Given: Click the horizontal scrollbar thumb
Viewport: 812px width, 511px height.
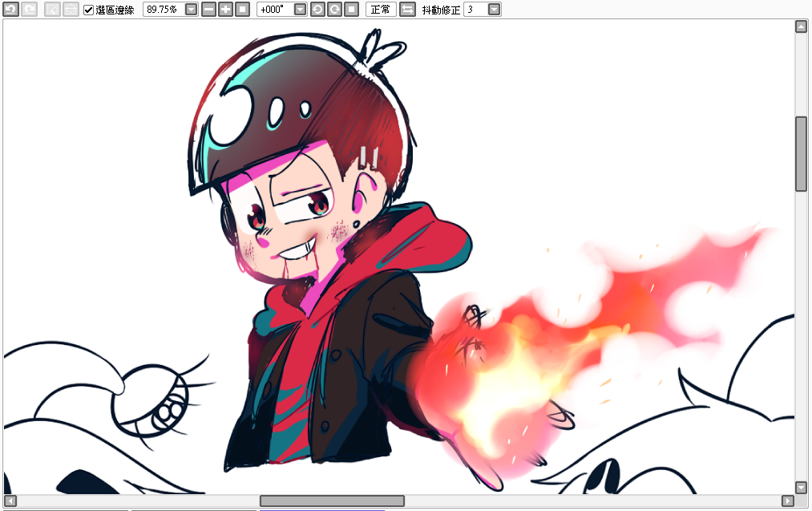Looking at the screenshot, I should tap(332, 501).
